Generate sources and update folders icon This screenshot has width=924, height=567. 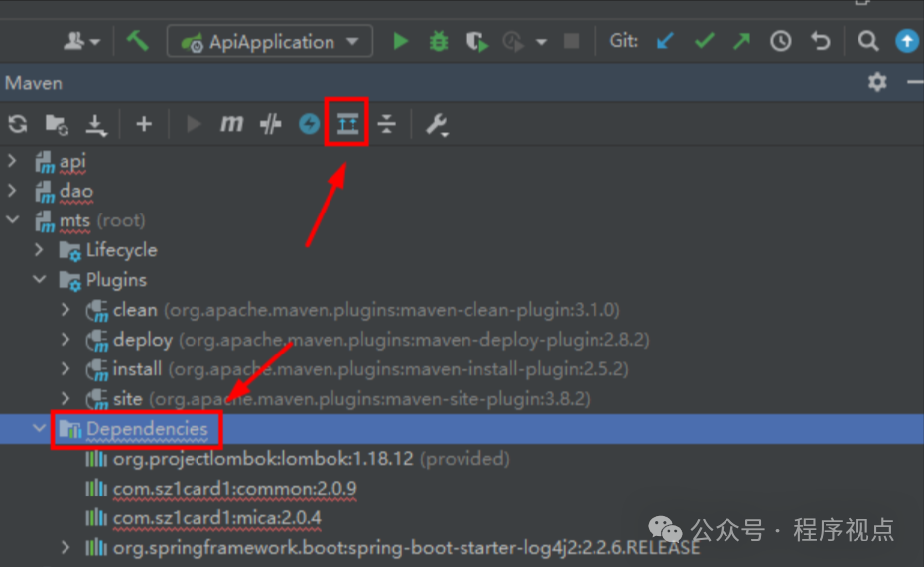(57, 124)
